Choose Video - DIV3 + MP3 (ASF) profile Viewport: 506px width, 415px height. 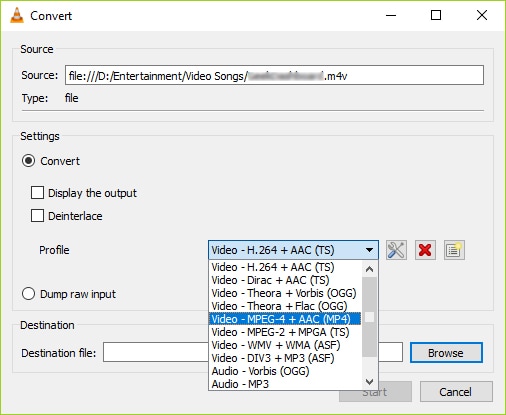285,358
